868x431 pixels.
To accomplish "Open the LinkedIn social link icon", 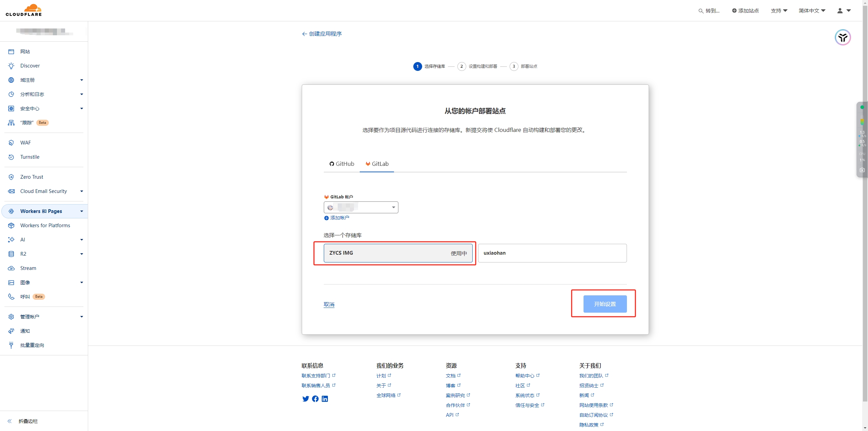I will (x=325, y=399).
